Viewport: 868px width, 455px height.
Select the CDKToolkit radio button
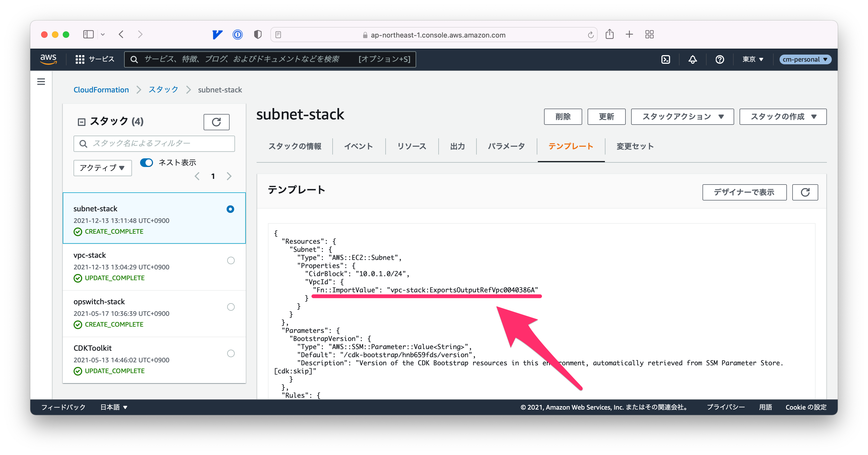(x=231, y=353)
